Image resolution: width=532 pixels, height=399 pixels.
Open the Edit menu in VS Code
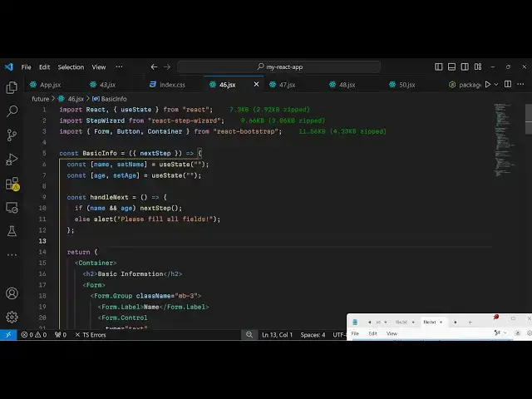44,67
